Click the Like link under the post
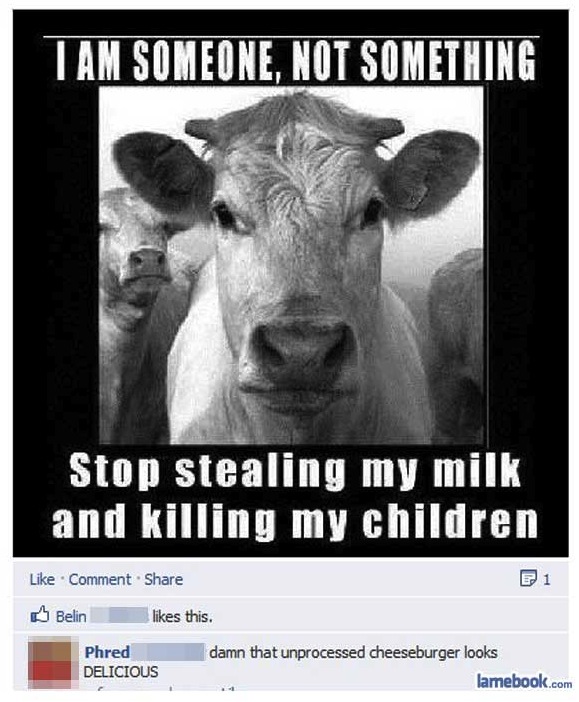Viewport: 579px width, 702px height. (42, 579)
